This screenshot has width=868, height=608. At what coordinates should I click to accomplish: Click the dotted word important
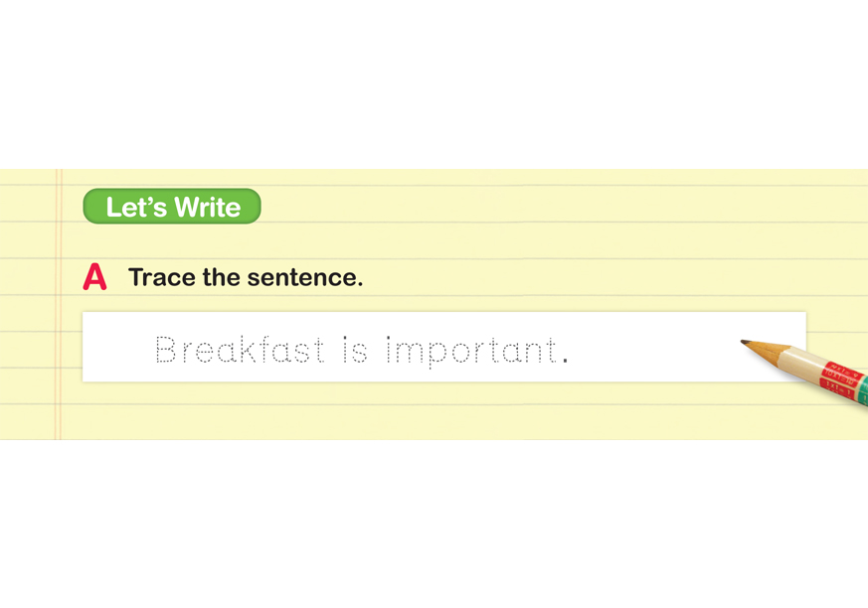[x=470, y=351]
